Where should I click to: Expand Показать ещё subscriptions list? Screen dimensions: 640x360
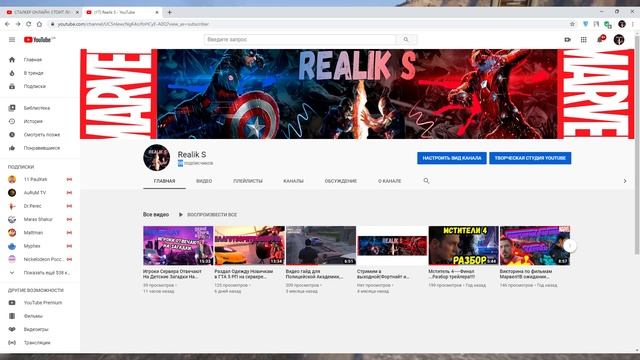coord(40,273)
